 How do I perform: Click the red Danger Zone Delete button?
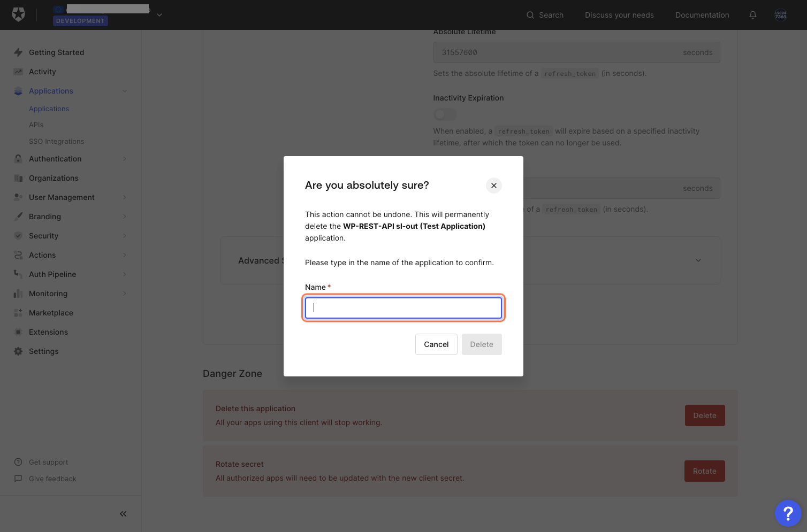coord(705,415)
